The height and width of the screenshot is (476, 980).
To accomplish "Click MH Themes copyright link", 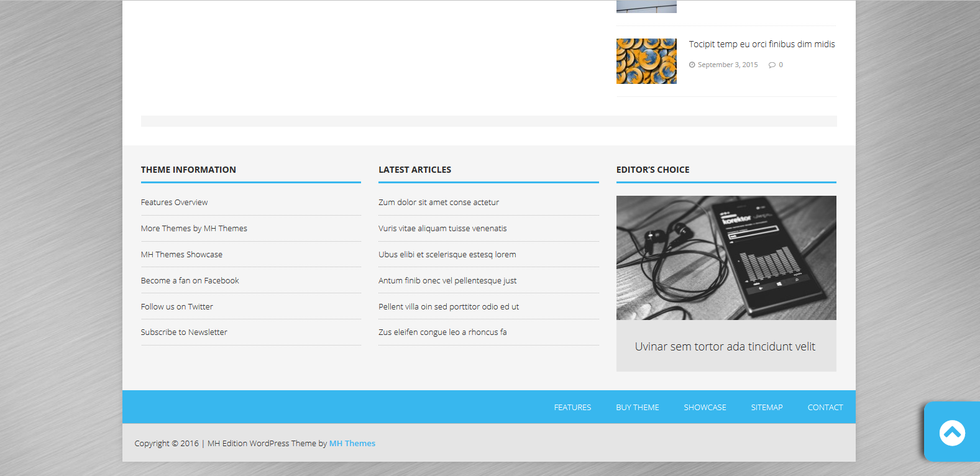I will tap(352, 444).
